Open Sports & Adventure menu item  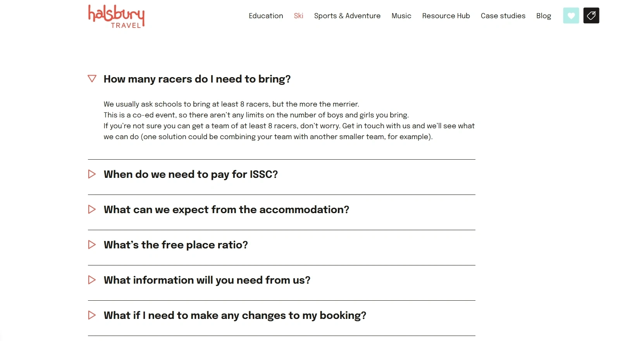point(347,16)
